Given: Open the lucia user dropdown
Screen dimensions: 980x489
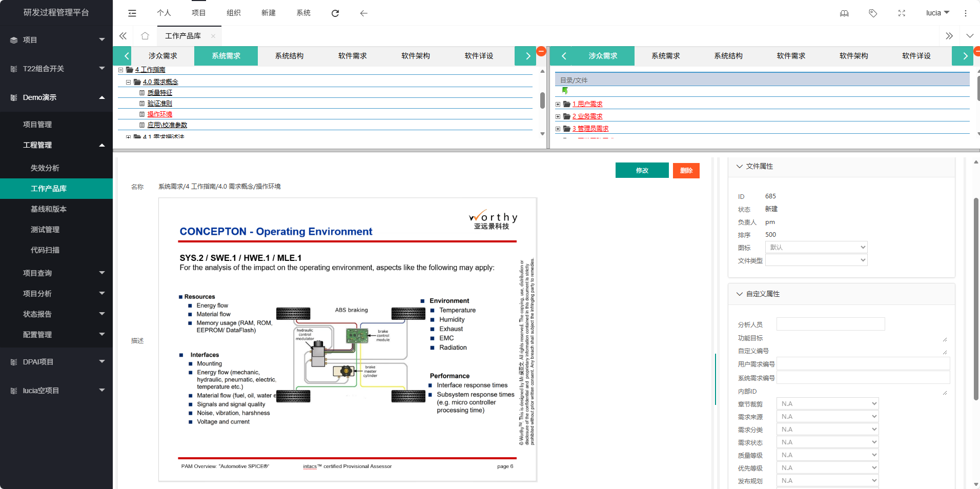Looking at the screenshot, I should point(937,13).
